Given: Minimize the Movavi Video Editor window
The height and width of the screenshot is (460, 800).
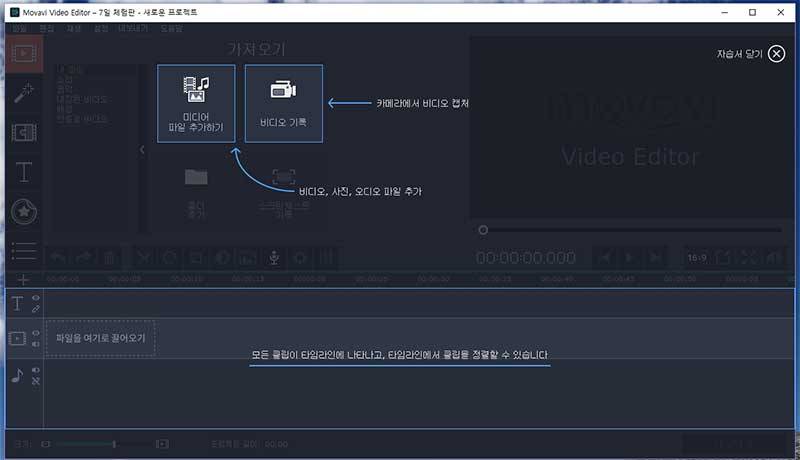Looking at the screenshot, I should pos(724,12).
